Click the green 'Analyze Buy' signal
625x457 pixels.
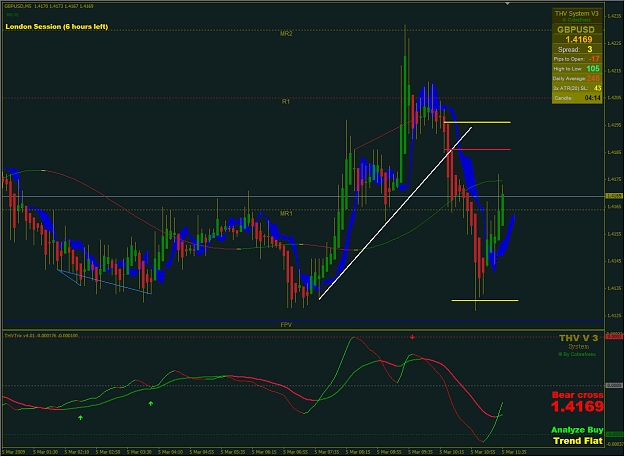tap(577, 430)
